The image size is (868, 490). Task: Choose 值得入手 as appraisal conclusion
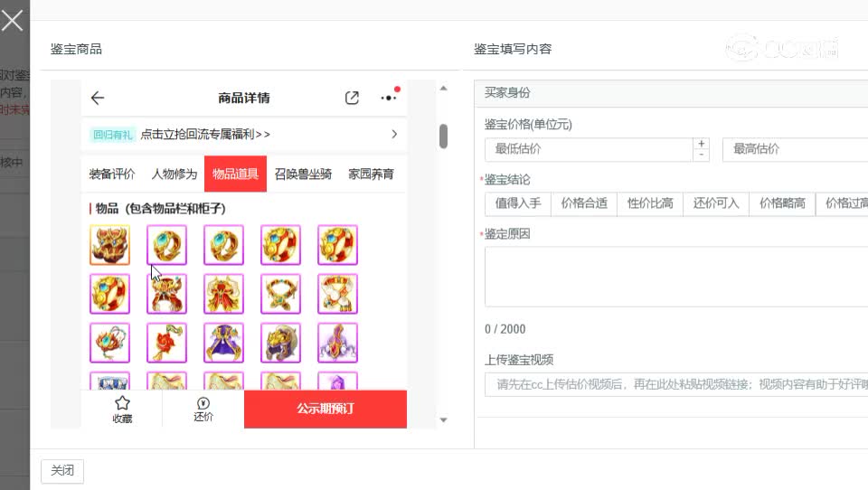517,203
